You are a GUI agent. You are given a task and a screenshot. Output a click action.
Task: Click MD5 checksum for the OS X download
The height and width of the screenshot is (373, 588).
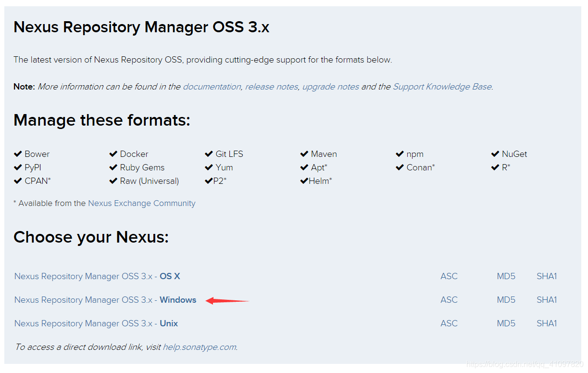[x=506, y=276]
